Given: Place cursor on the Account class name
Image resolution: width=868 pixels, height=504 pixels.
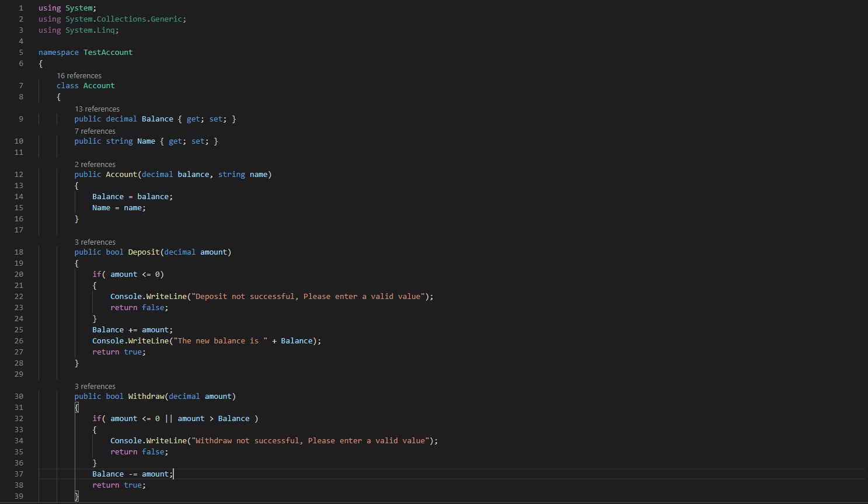Looking at the screenshot, I should coord(99,85).
